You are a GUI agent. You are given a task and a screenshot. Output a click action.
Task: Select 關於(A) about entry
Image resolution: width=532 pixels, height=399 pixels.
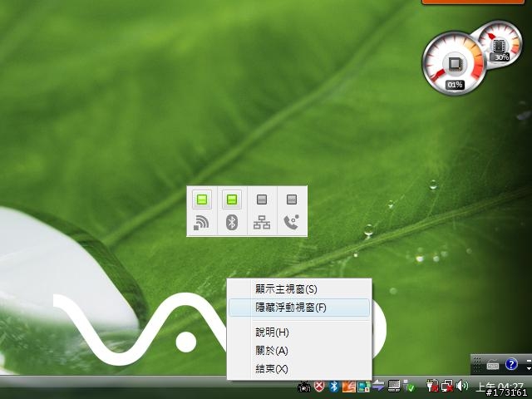coord(299,351)
